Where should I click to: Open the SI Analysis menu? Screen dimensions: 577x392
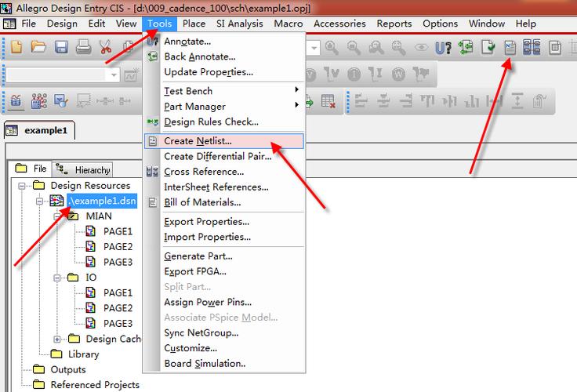click(240, 24)
